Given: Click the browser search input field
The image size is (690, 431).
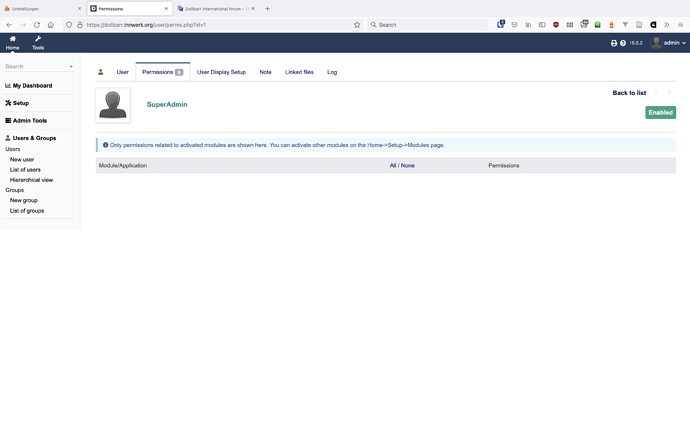Looking at the screenshot, I should 430,25.
